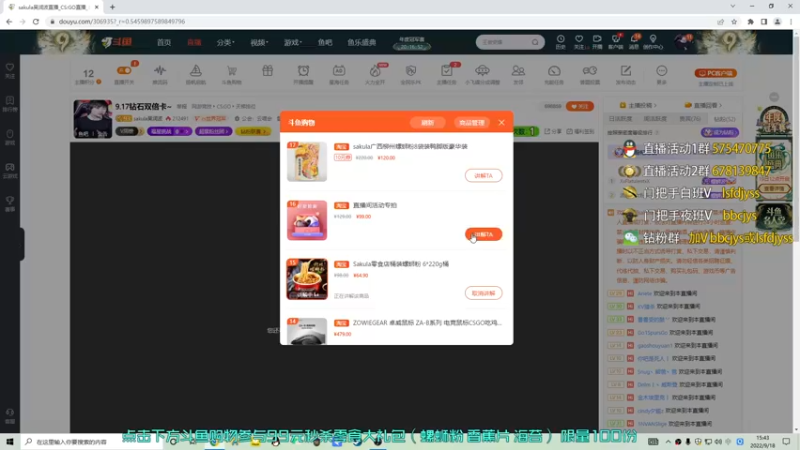Open 消息 notifications bell icon
Image resolution: width=800 pixels, height=450 pixels.
tap(634, 42)
